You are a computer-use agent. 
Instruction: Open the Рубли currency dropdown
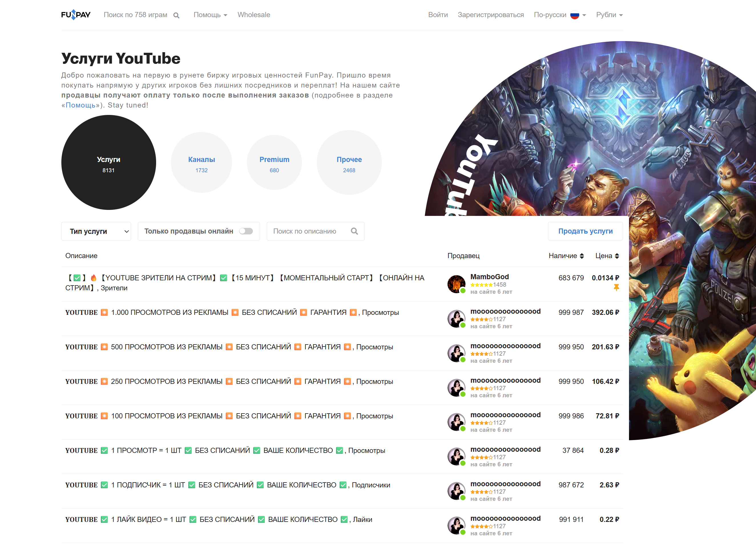tap(609, 15)
